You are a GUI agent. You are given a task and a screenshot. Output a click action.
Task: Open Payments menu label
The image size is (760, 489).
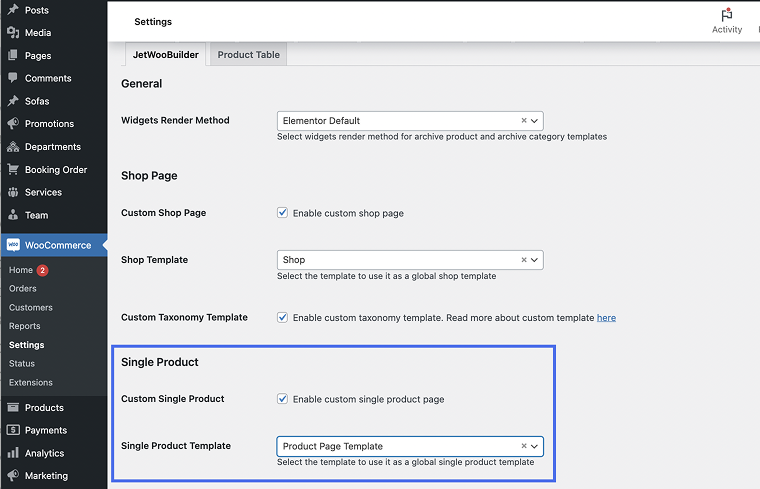[x=46, y=430]
